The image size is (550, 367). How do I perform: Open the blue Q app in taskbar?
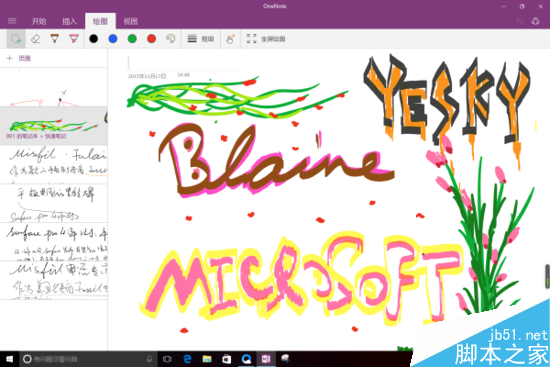click(247, 359)
